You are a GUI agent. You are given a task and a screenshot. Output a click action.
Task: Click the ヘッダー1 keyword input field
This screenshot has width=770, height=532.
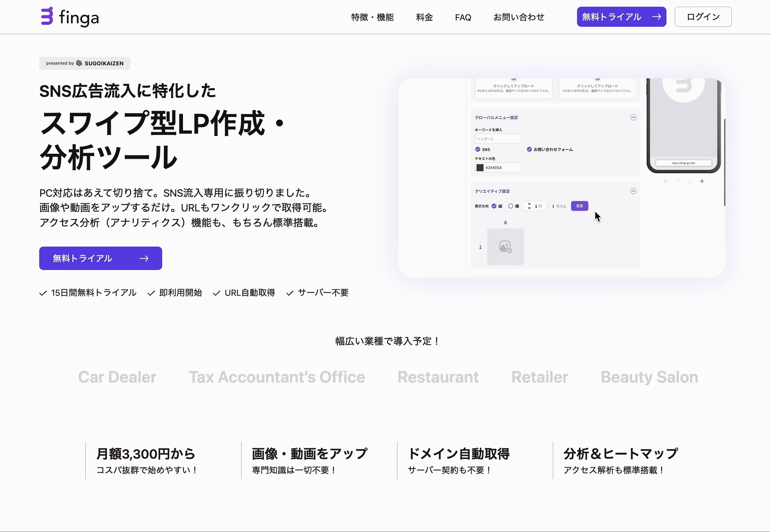pos(498,139)
